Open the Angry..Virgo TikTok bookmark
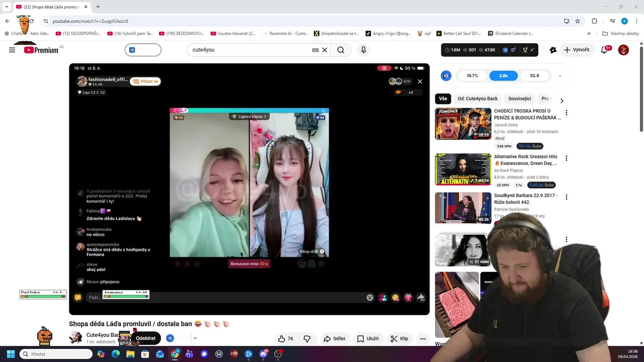Image resolution: width=644 pixels, height=362 pixels. [x=388, y=33]
